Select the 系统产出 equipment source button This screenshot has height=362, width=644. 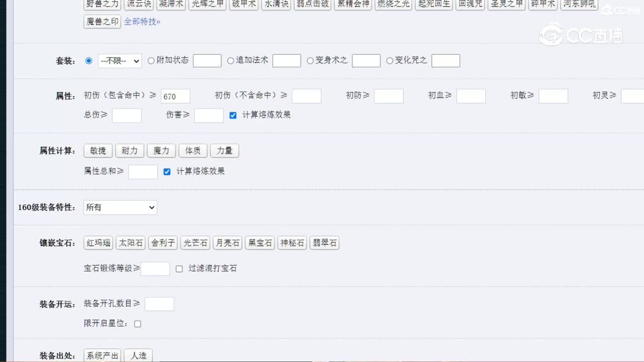pyautogui.click(x=103, y=355)
